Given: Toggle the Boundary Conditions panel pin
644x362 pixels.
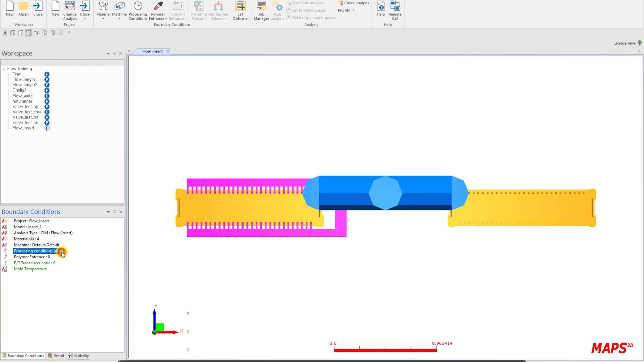Looking at the screenshot, I should [114, 212].
